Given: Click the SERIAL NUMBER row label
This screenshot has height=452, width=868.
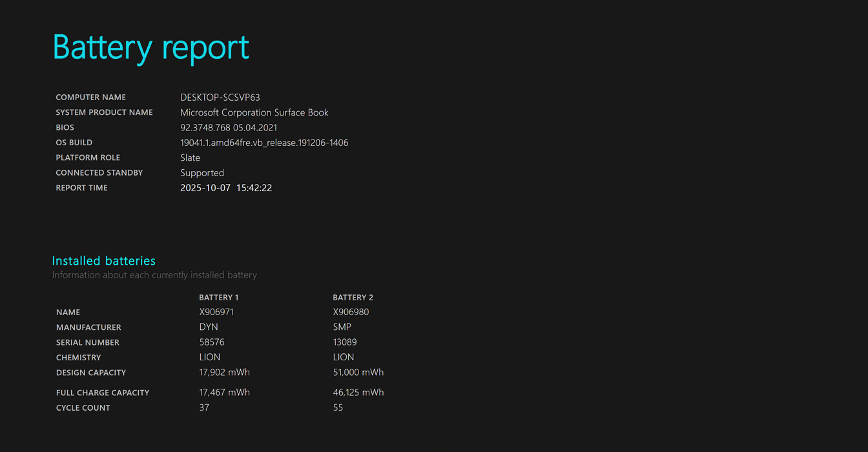Looking at the screenshot, I should (x=88, y=343).
